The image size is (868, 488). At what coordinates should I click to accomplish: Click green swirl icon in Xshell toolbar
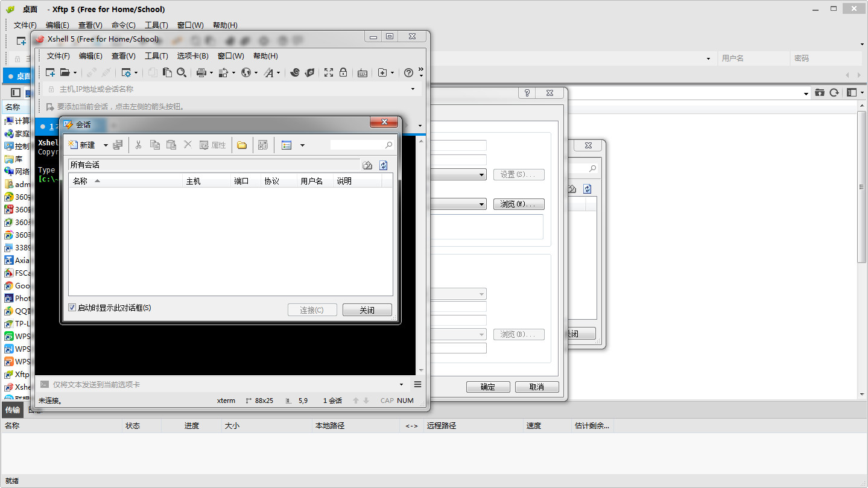[294, 72]
